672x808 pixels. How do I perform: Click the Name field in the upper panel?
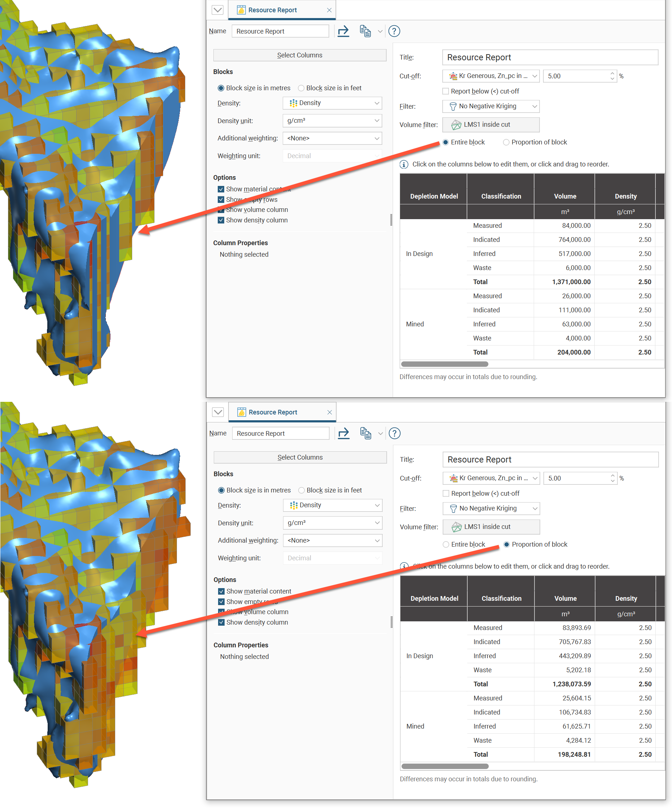click(x=280, y=31)
